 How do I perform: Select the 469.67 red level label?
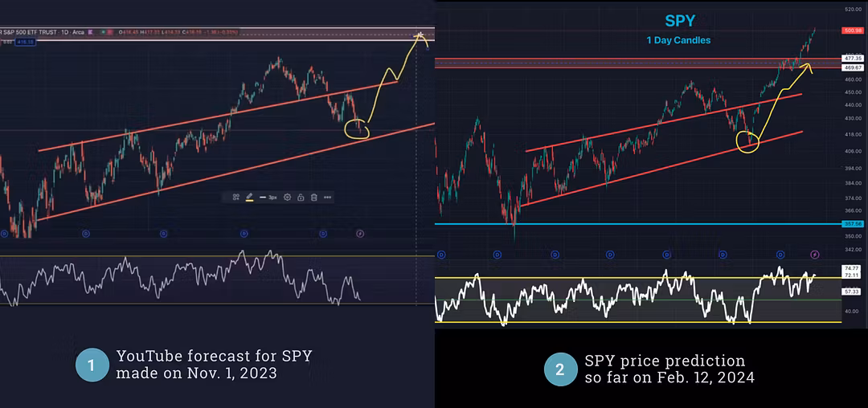pos(852,68)
